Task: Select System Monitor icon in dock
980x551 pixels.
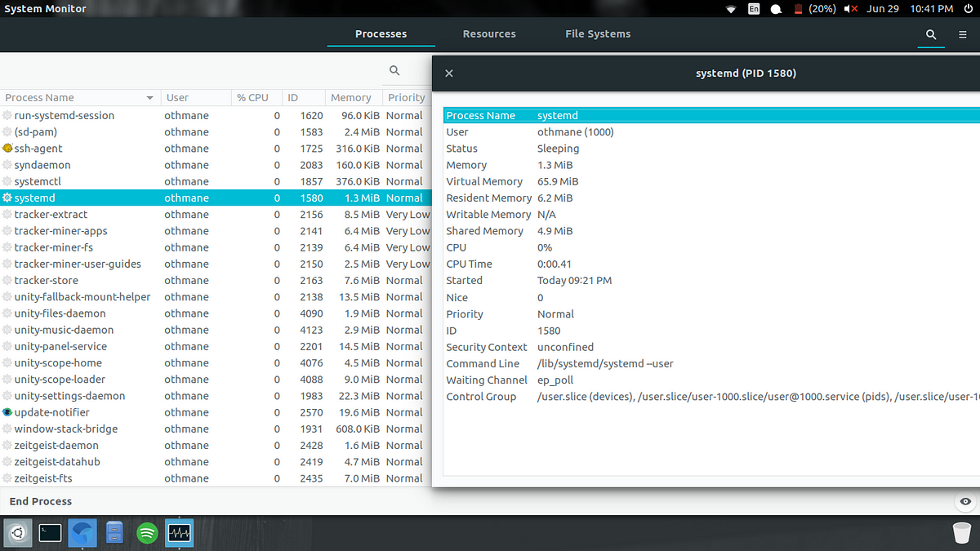Action: [179, 534]
